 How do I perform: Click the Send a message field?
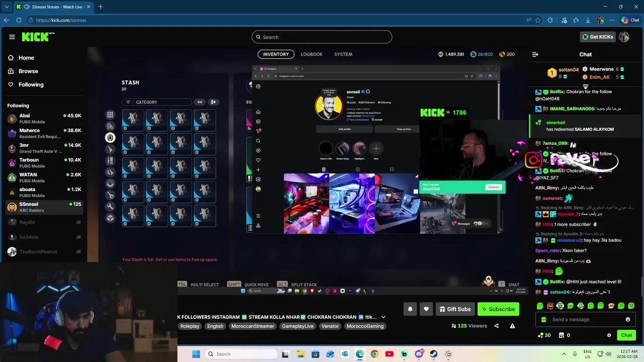(586, 319)
